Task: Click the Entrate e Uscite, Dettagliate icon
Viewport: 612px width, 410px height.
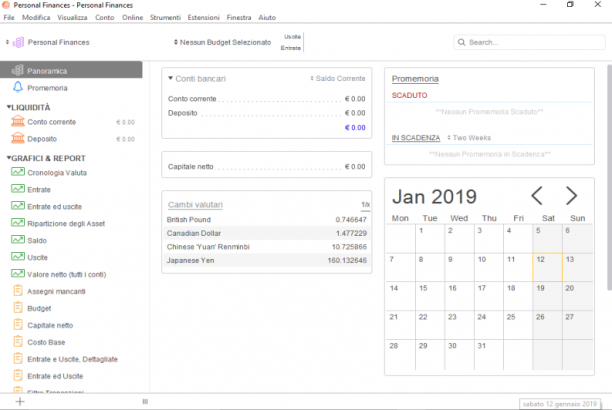Action: (18, 359)
